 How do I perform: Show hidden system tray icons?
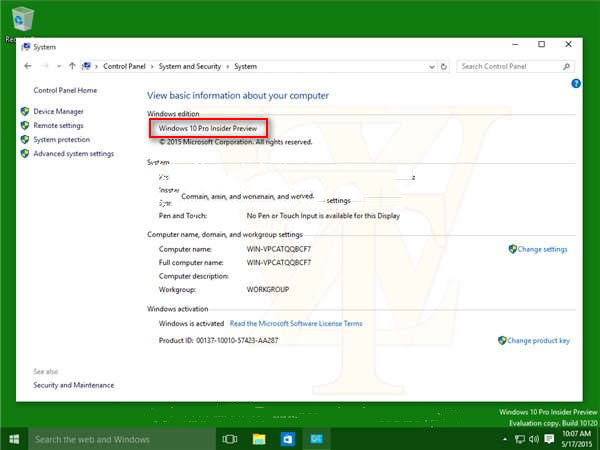(x=506, y=439)
